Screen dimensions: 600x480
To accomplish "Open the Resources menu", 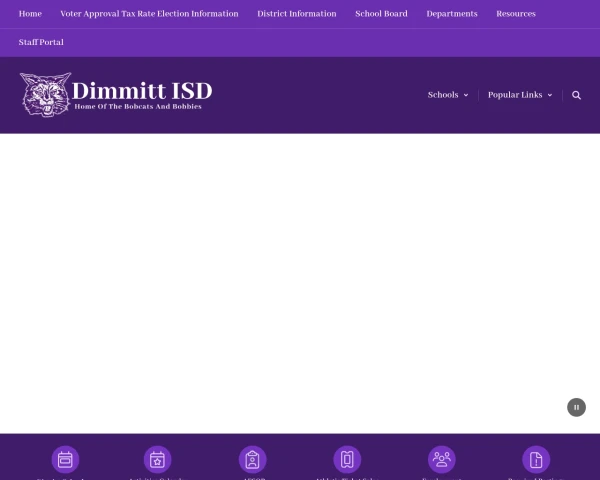I will (516, 14).
